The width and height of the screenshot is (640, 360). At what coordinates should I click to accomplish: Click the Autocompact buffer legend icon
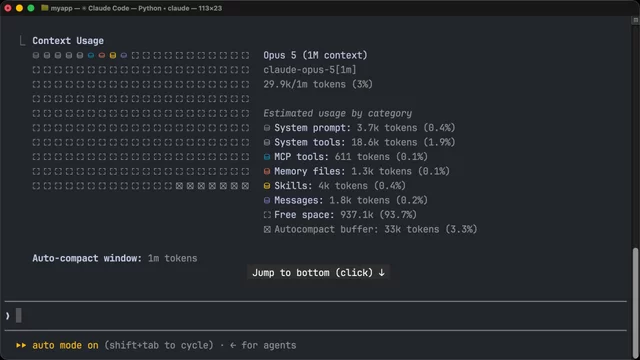tap(267, 229)
